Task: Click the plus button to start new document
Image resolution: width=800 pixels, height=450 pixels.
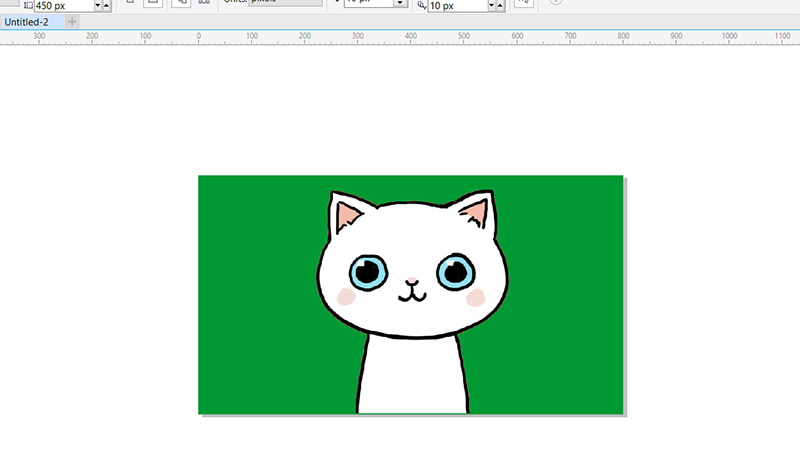Action: 72,22
